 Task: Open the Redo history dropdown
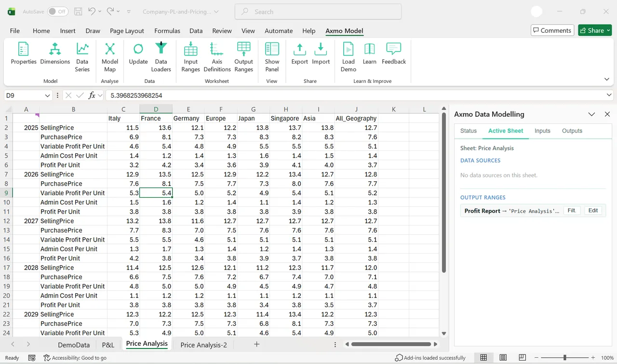point(119,12)
